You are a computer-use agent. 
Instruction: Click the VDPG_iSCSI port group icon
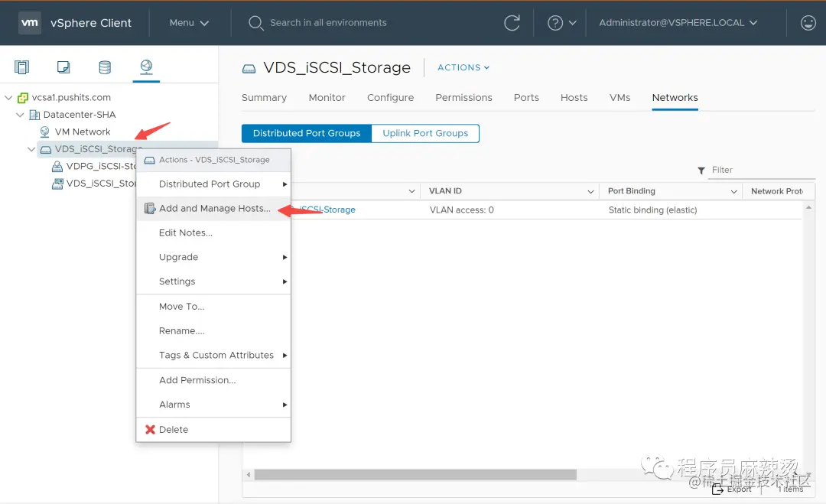click(57, 167)
